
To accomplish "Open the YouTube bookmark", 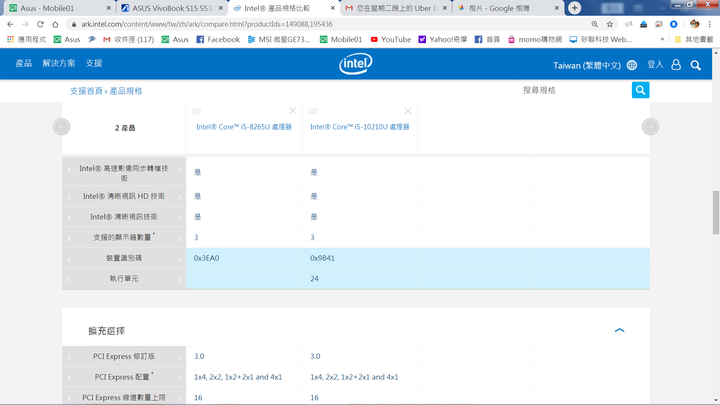I will [391, 39].
